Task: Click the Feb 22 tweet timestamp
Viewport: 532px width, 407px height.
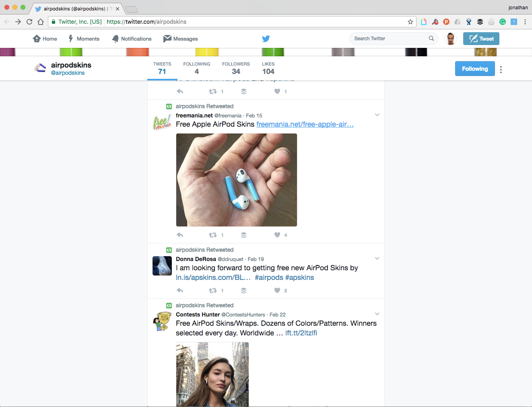Action: pos(278,314)
